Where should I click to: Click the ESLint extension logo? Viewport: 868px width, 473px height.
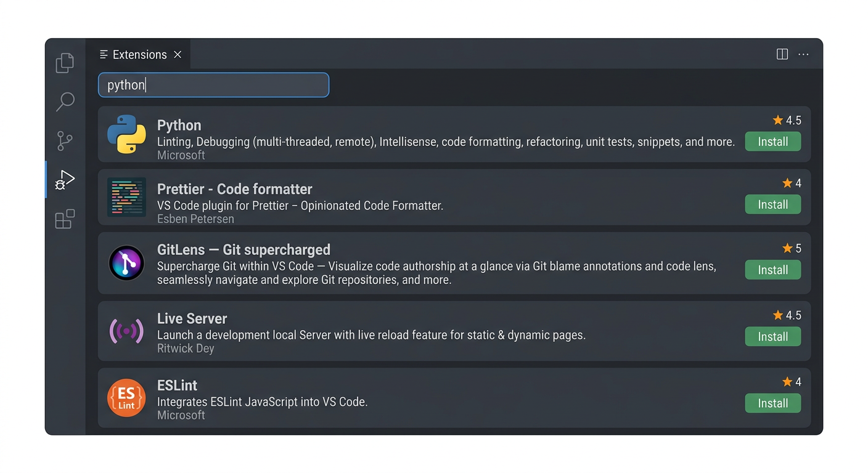(126, 398)
